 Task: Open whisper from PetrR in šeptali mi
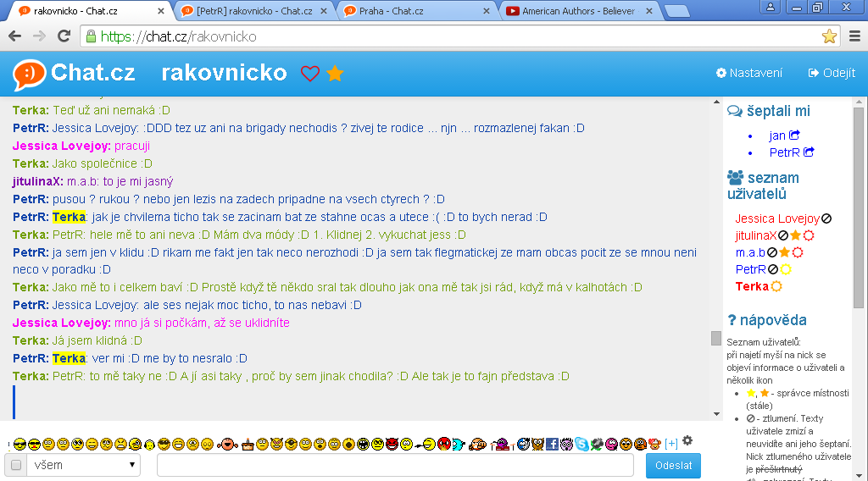(784, 152)
